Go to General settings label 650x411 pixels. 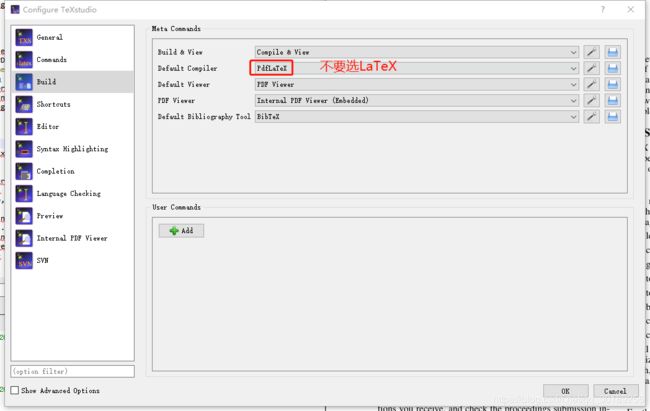click(50, 37)
